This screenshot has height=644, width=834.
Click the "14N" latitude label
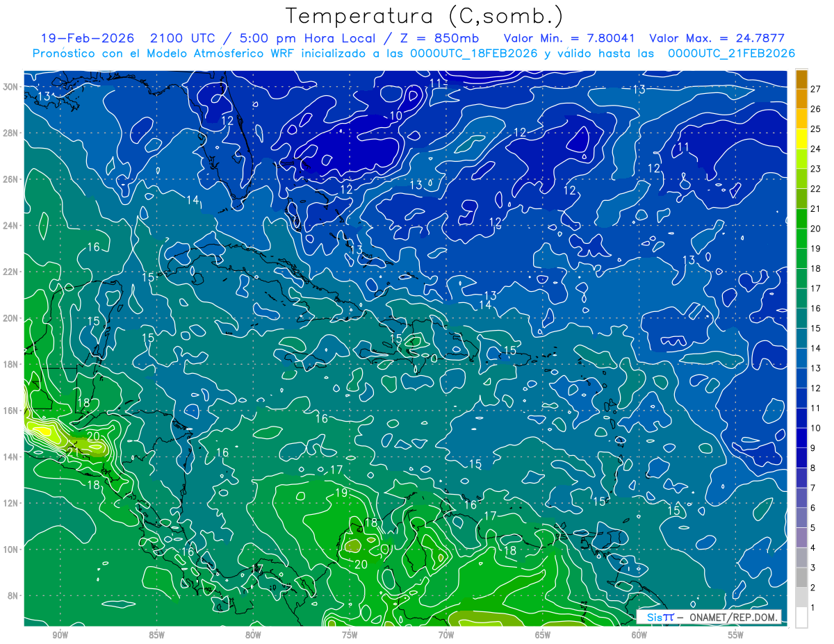[x=11, y=456]
